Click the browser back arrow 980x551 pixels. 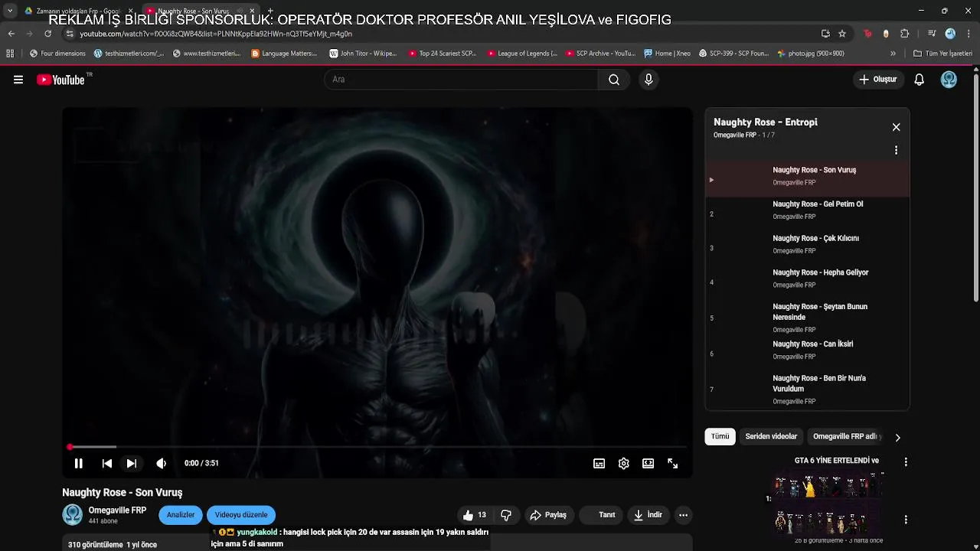tap(11, 34)
